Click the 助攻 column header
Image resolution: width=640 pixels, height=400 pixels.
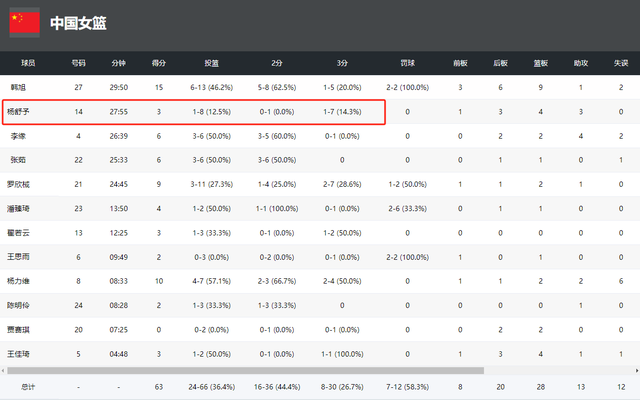pos(581,63)
